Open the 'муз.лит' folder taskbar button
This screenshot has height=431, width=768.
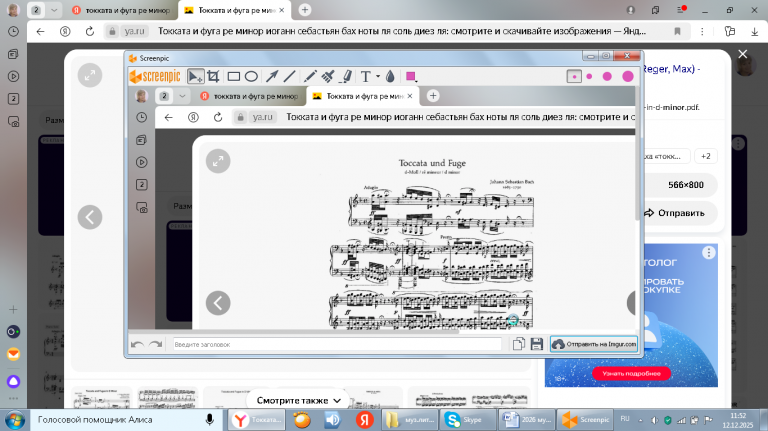[x=410, y=420]
